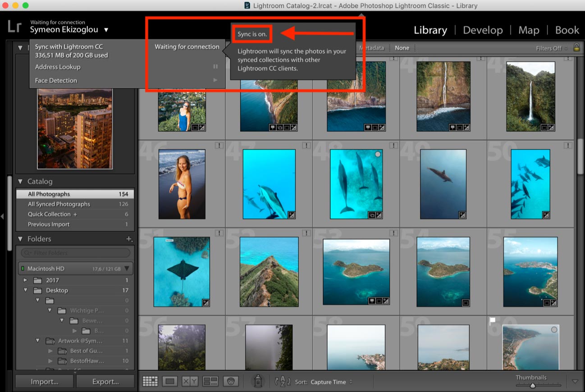Switch to the Book module
This screenshot has width=585, height=392.
pos(567,30)
